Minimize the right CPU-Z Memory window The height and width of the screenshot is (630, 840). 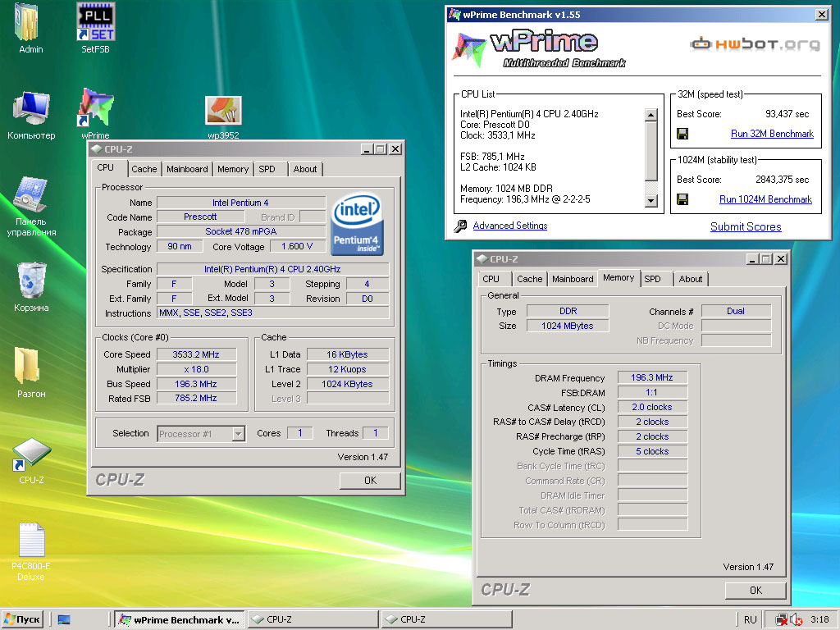point(752,259)
